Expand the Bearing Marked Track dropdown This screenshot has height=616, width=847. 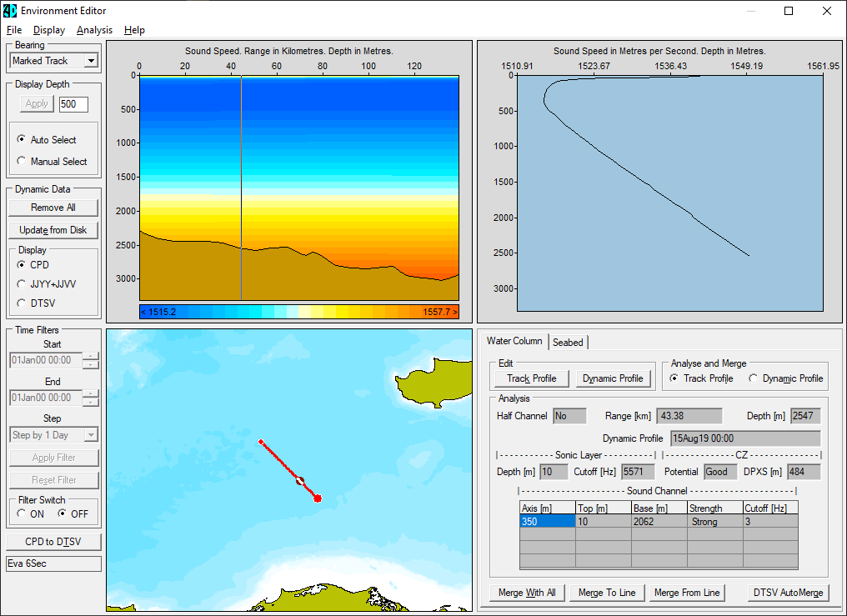(92, 61)
